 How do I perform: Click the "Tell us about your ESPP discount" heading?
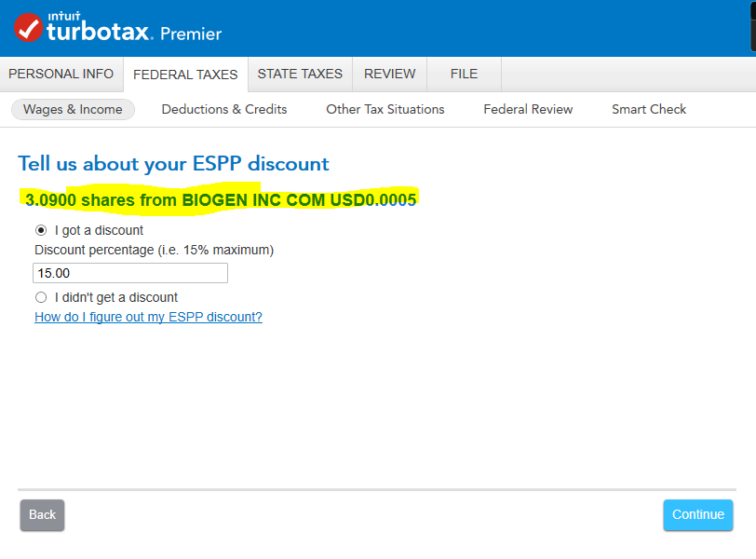coord(173,164)
